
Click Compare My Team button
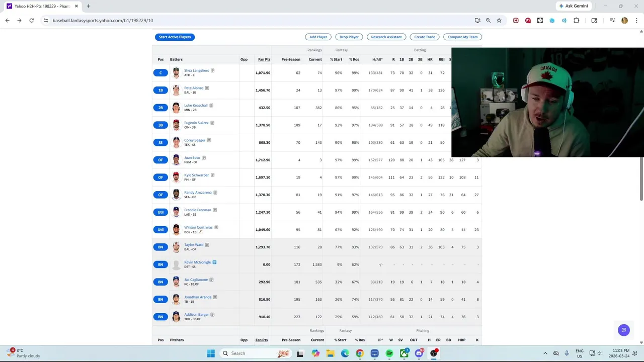(x=462, y=37)
